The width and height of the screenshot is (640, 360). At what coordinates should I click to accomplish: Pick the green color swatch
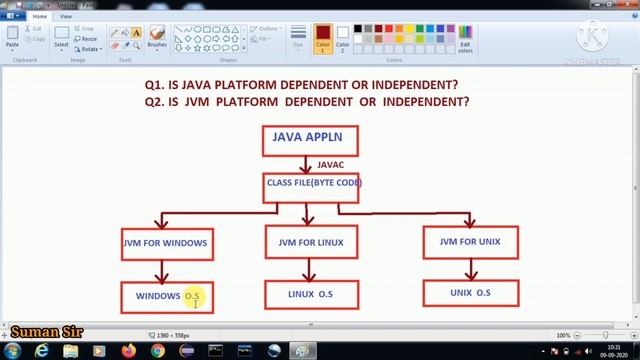point(420,29)
